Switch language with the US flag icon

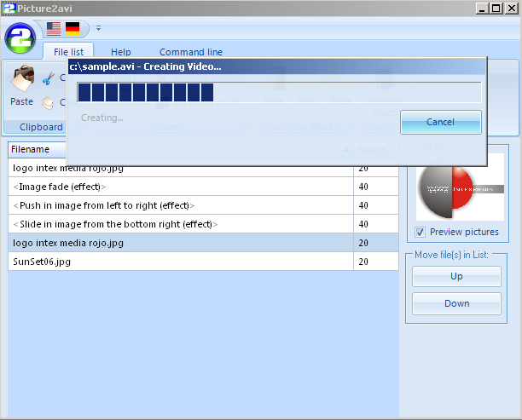click(54, 29)
